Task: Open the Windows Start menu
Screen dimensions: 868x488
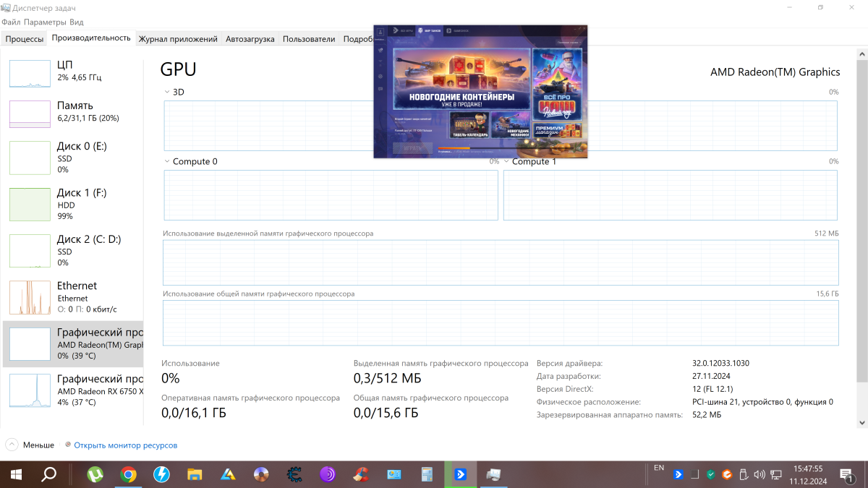Action: click(16, 475)
